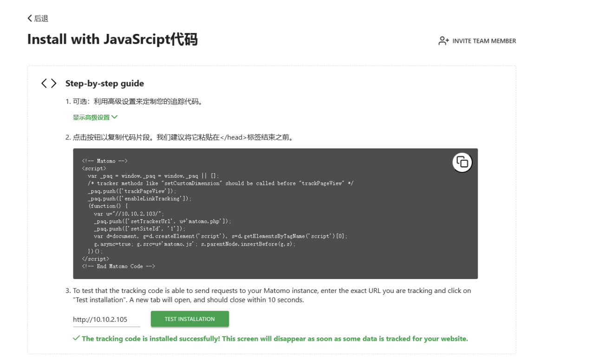Click the <!-- End Matomo Code --> line
The width and height of the screenshot is (592, 364).
[118, 266]
